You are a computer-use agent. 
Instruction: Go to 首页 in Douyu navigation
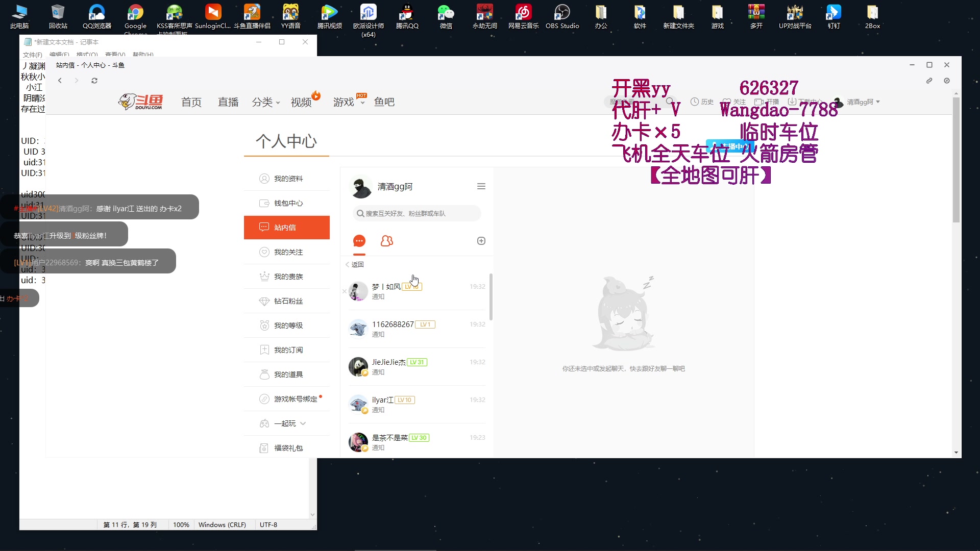[191, 102]
